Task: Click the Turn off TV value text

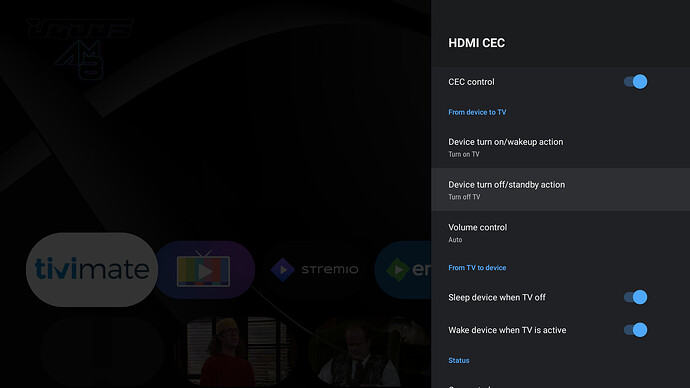Action: pyautogui.click(x=464, y=197)
